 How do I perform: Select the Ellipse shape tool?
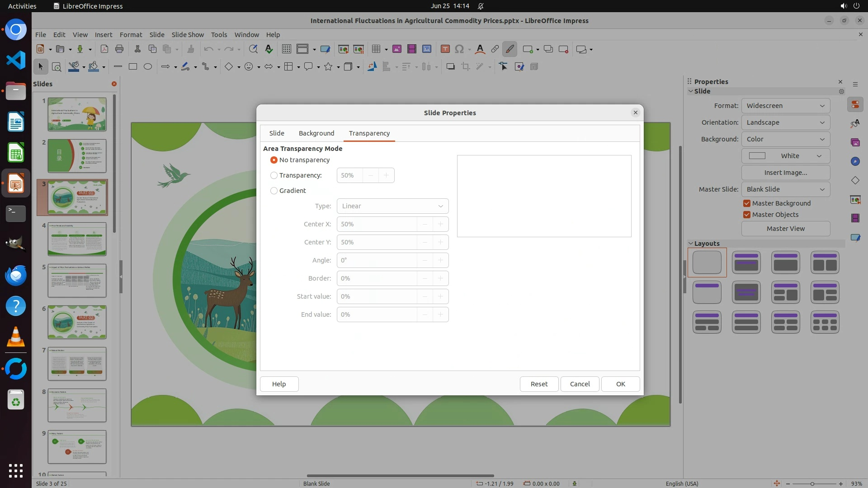click(x=148, y=67)
